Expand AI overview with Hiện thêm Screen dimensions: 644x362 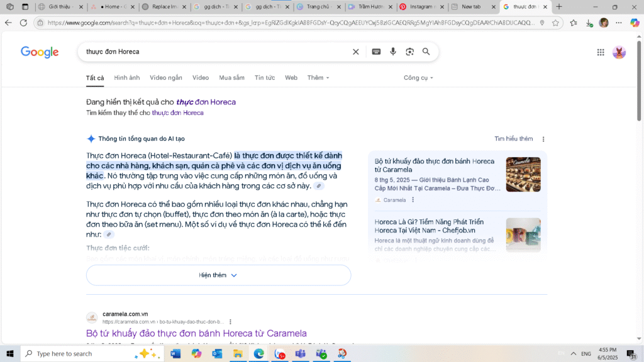[x=218, y=275]
